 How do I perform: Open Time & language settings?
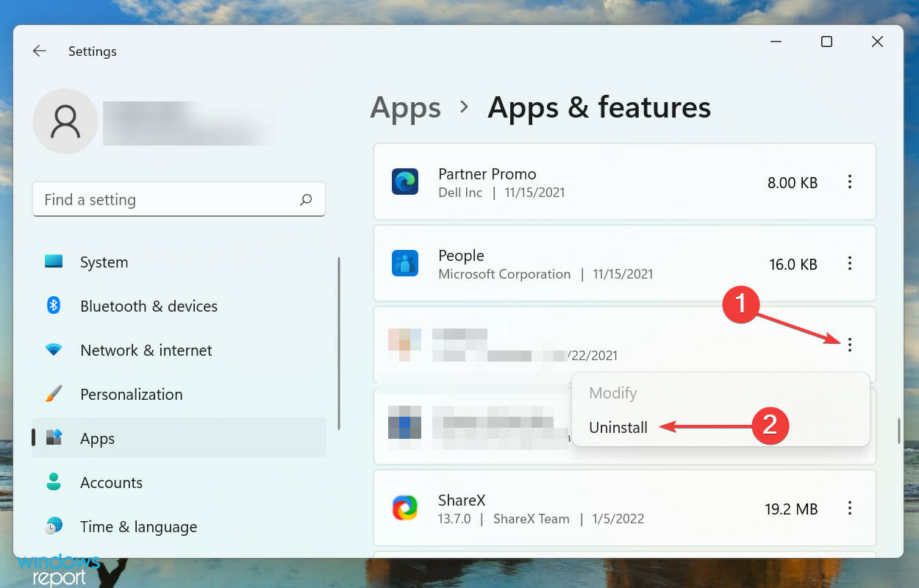[179, 526]
